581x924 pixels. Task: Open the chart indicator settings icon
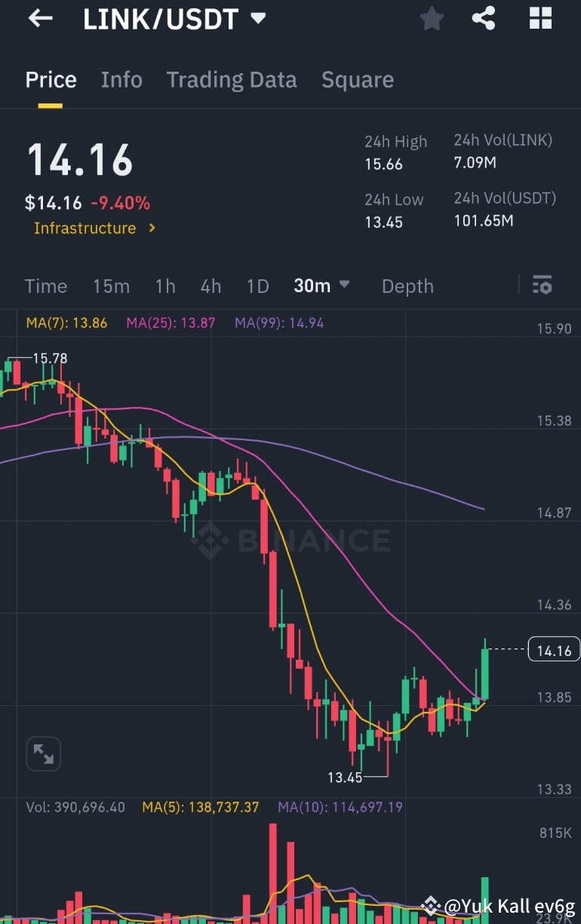[x=543, y=285]
